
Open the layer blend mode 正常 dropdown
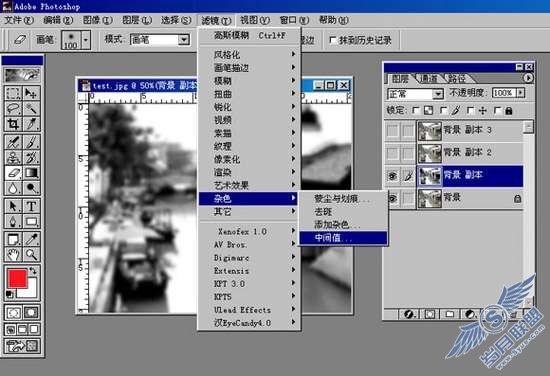coord(437,94)
